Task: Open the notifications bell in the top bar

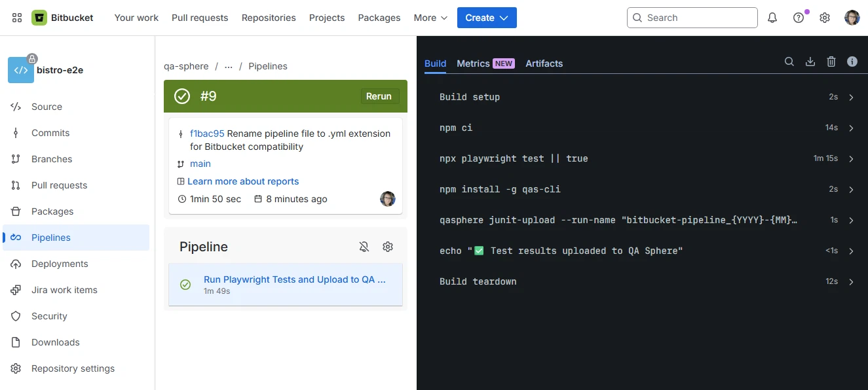Action: coord(772,18)
